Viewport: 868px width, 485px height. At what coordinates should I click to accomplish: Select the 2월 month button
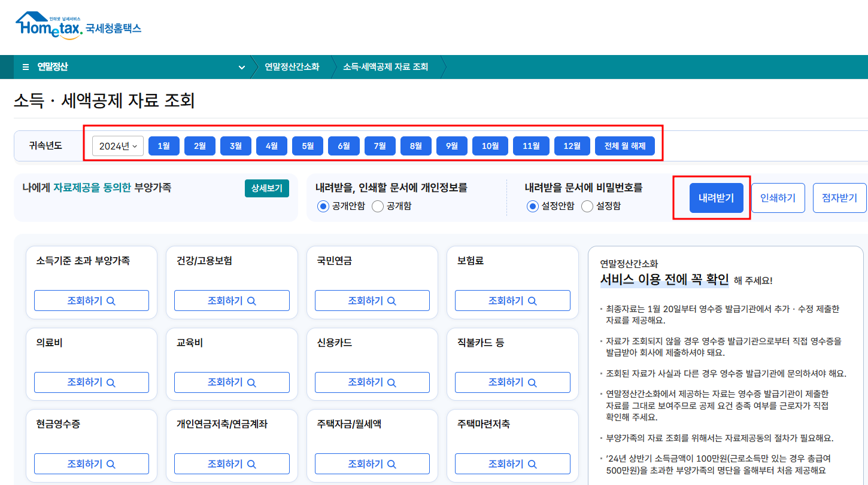click(200, 146)
